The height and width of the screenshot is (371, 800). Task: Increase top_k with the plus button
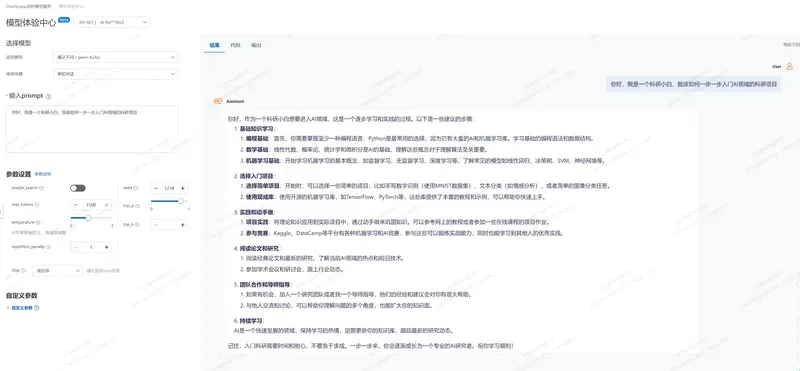point(183,225)
